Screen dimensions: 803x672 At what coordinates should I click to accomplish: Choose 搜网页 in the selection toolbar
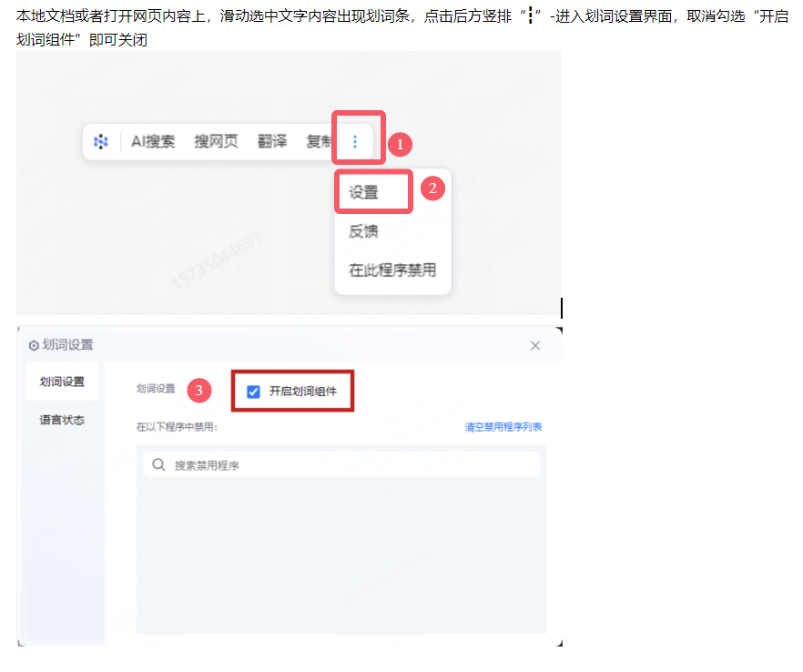point(216,142)
